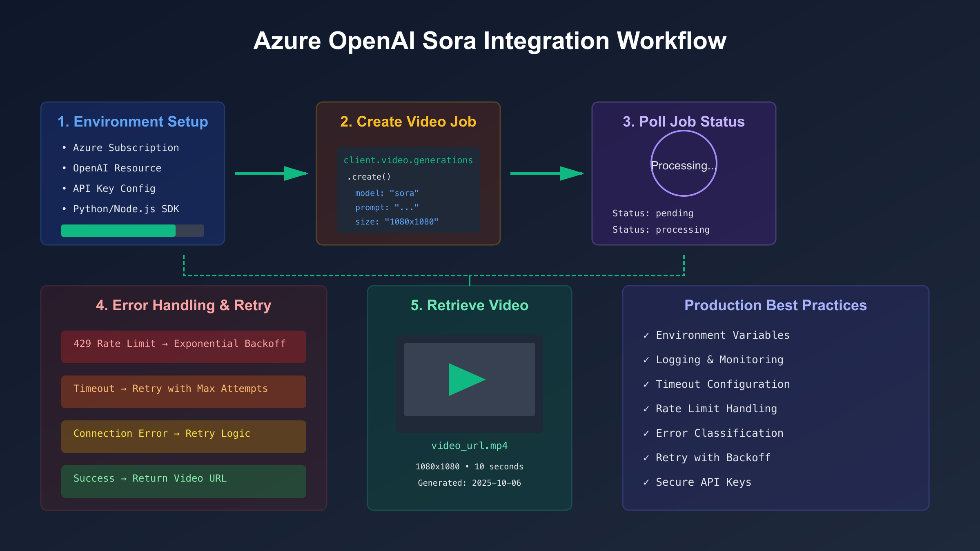Click the Success Return Video URL bar
Viewport: 980px width, 551px height.
click(x=183, y=481)
